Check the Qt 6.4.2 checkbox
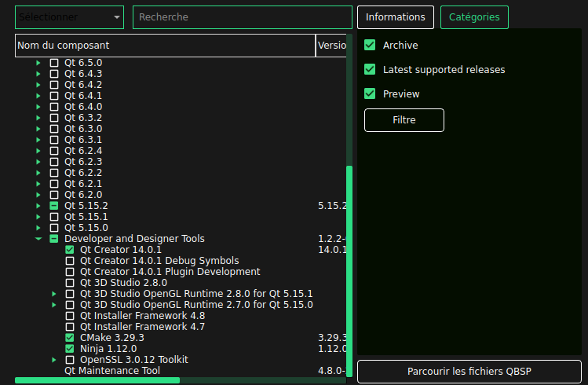This screenshot has height=385, width=588. coord(54,85)
